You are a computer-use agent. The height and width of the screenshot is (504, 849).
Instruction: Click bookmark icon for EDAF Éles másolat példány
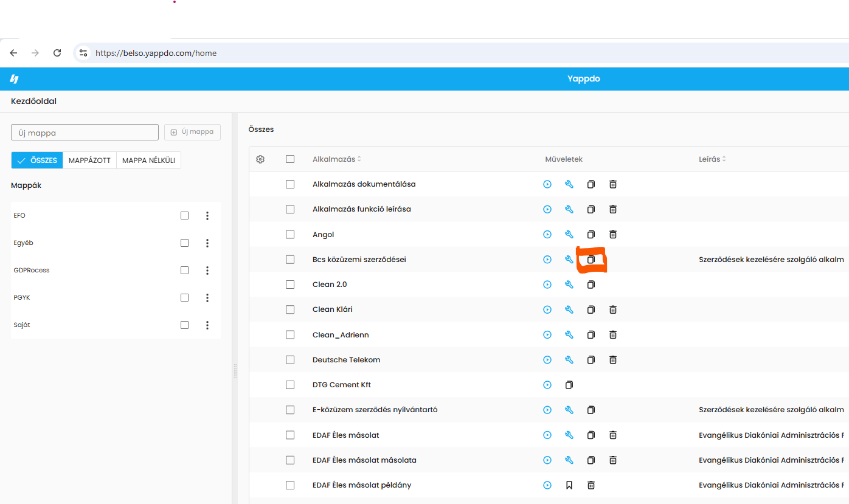[x=569, y=485]
